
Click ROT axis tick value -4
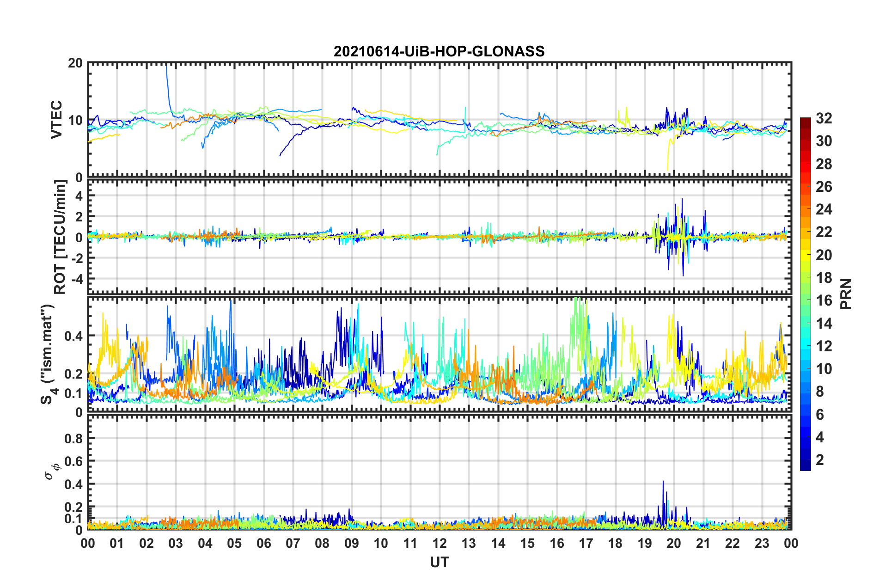pos(76,279)
